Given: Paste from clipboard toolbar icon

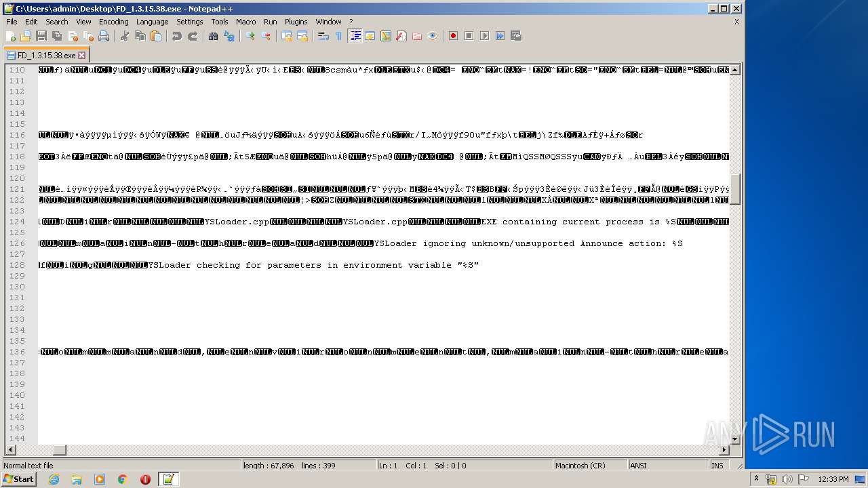Looking at the screenshot, I should click(x=156, y=36).
